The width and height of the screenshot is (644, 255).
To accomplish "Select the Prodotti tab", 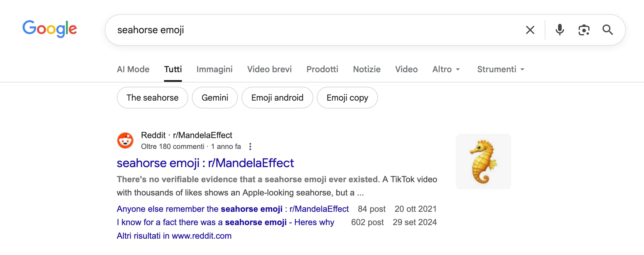I will [322, 69].
